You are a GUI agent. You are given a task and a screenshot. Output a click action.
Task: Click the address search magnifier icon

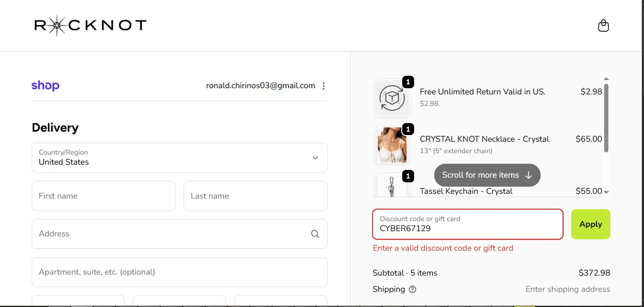coord(315,234)
